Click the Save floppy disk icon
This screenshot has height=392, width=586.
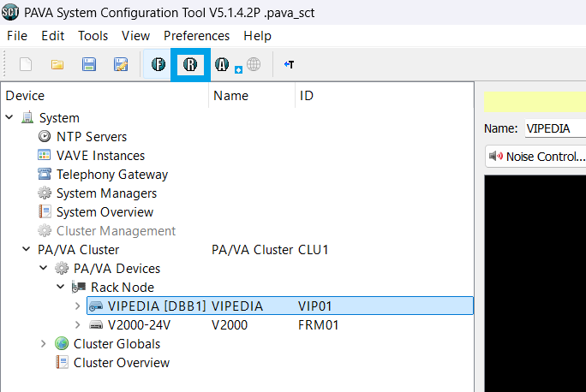click(x=89, y=64)
